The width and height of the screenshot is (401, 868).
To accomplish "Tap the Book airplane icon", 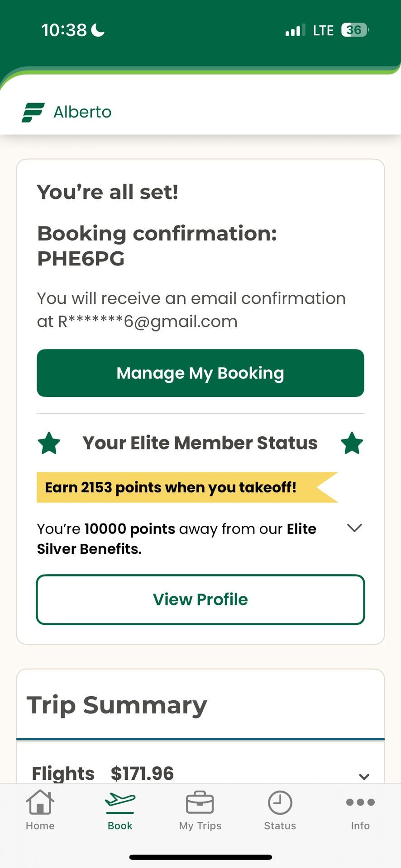I will coord(120,802).
